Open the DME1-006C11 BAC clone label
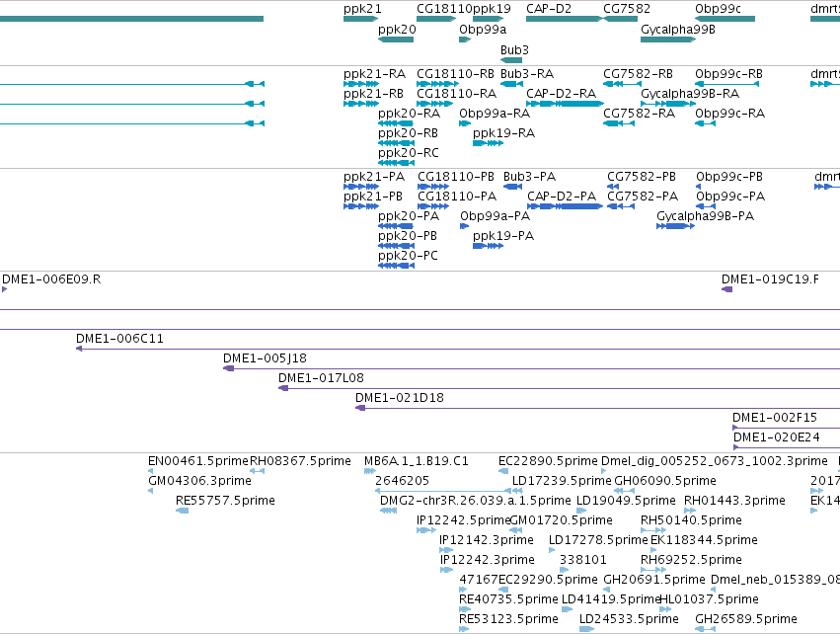The image size is (840, 634). [119, 339]
